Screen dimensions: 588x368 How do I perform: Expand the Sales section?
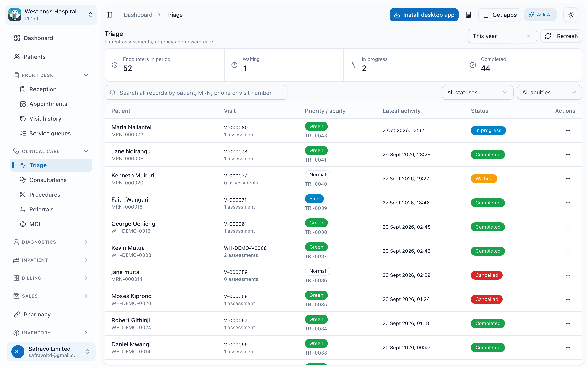click(x=51, y=296)
